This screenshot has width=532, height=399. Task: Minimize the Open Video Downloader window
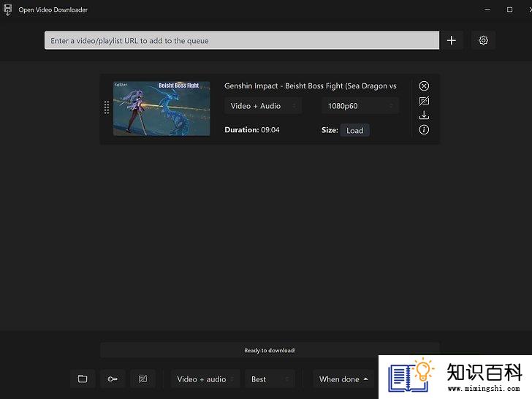click(x=487, y=9)
